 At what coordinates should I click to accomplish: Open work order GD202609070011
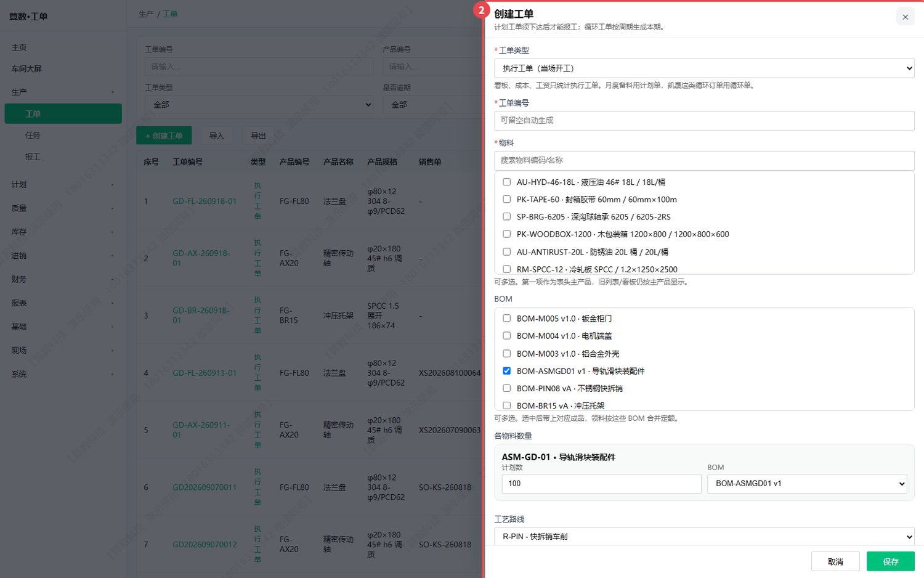click(205, 487)
